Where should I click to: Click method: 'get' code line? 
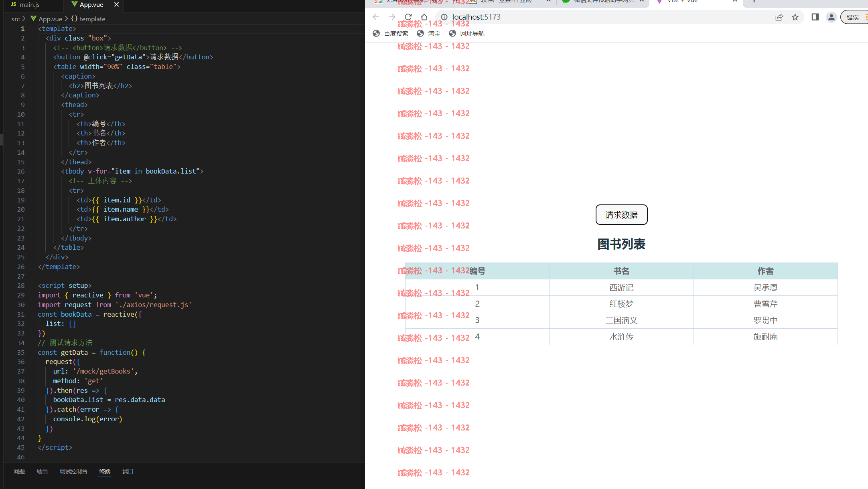78,381
